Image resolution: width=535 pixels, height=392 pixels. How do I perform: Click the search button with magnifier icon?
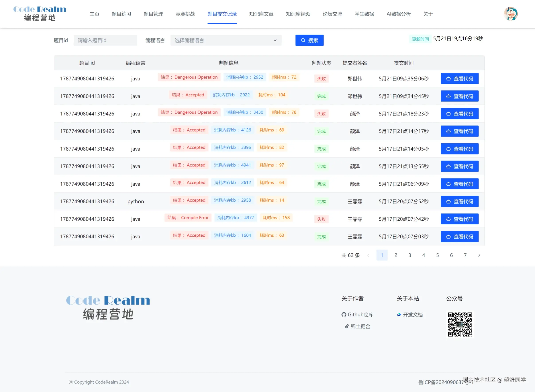point(309,40)
